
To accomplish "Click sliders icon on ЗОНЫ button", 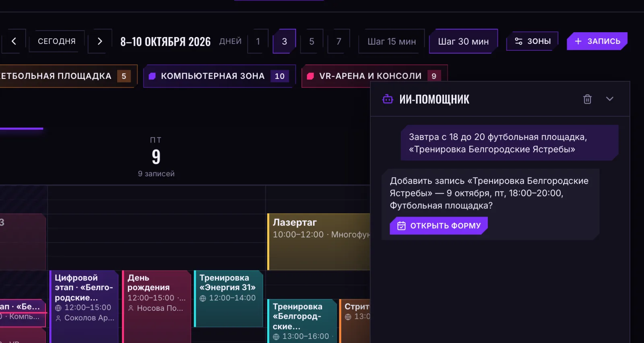I will pos(519,41).
